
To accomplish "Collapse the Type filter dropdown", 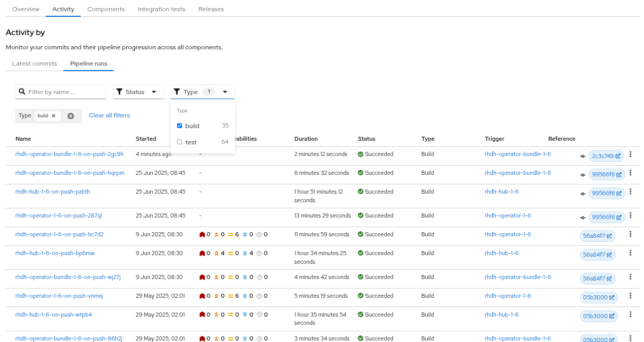I will 202,92.
